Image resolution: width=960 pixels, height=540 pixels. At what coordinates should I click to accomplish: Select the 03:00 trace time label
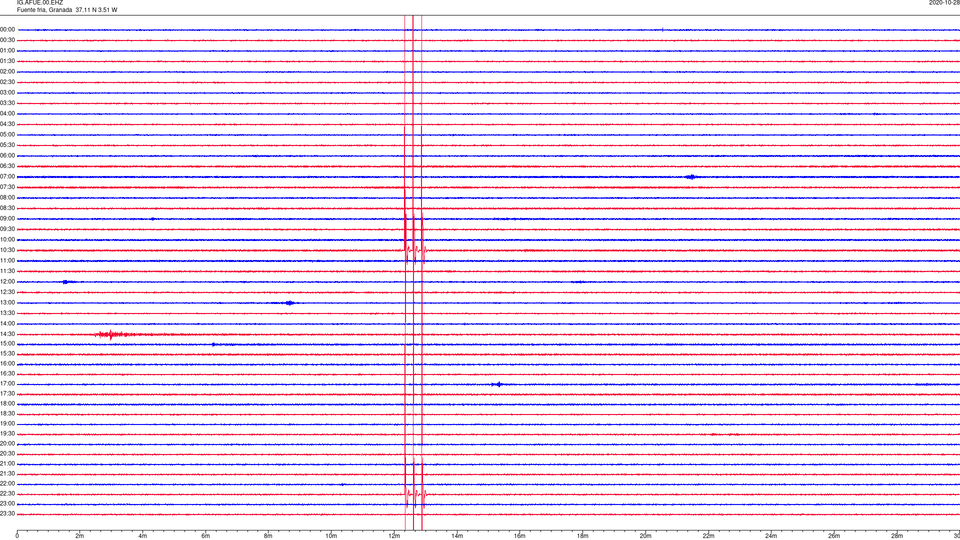[7, 92]
